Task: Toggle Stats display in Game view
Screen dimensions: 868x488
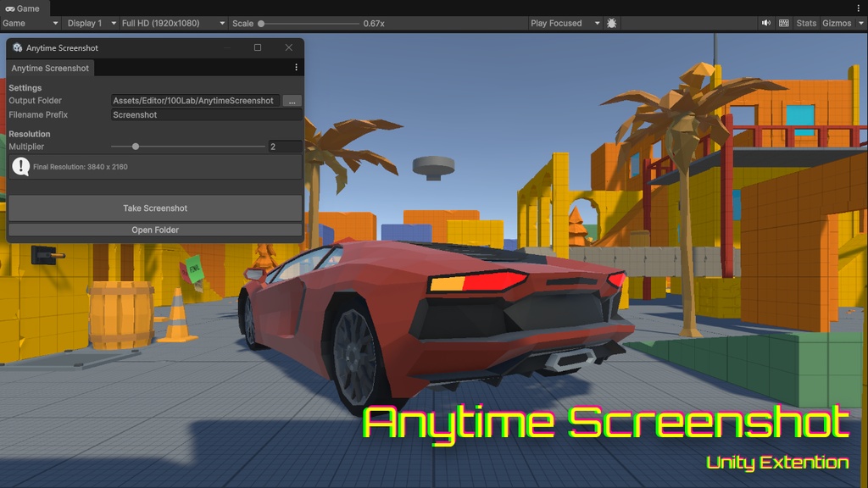Action: click(x=806, y=23)
